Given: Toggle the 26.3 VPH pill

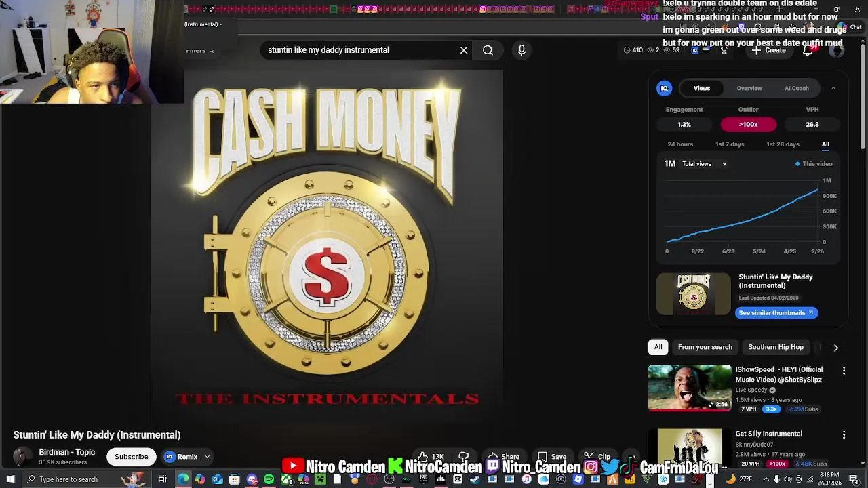Looking at the screenshot, I should pos(812,125).
